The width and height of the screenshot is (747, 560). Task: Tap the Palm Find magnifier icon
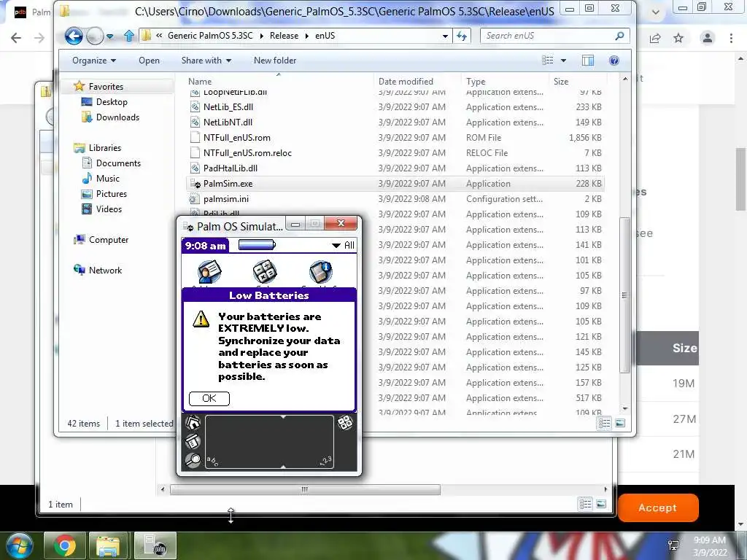(193, 460)
